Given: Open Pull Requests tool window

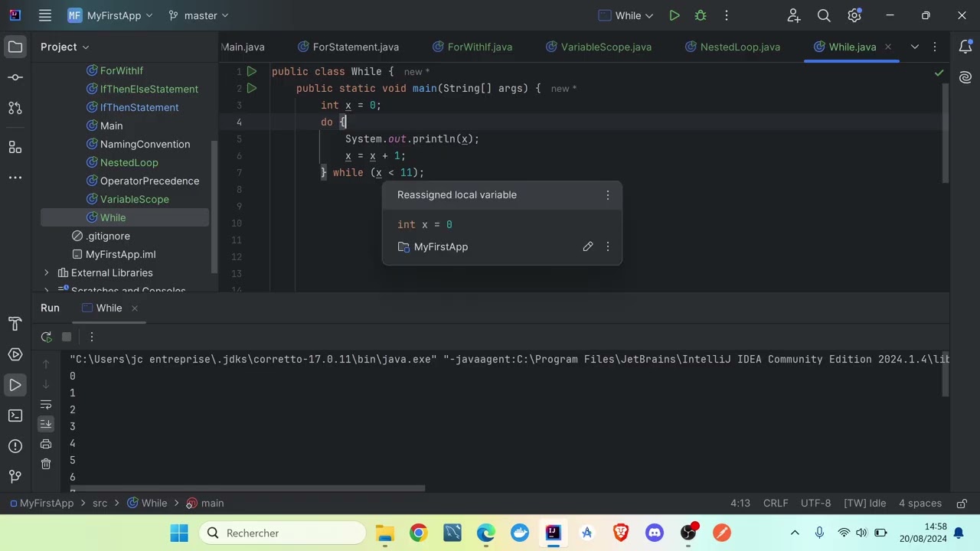Looking at the screenshot, I should click(15, 108).
